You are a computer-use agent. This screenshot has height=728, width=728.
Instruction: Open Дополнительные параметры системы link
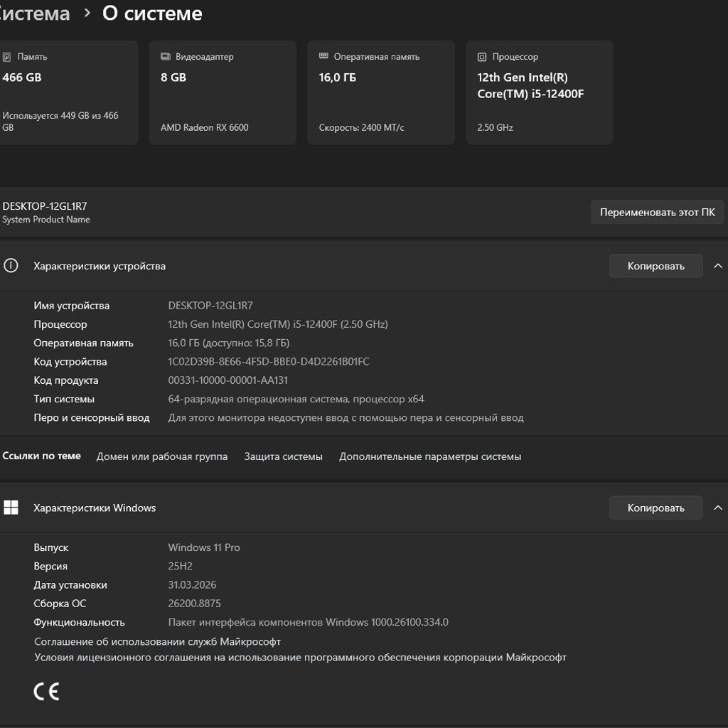(x=430, y=456)
